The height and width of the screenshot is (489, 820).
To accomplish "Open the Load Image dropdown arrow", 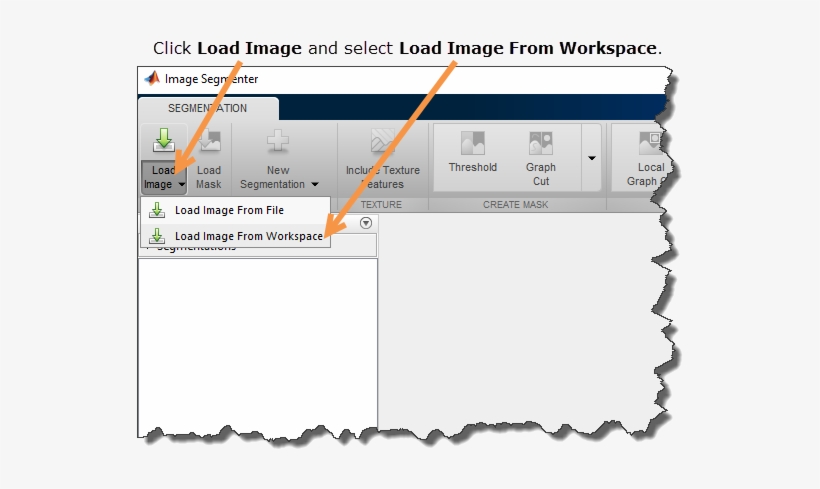I will point(181,185).
